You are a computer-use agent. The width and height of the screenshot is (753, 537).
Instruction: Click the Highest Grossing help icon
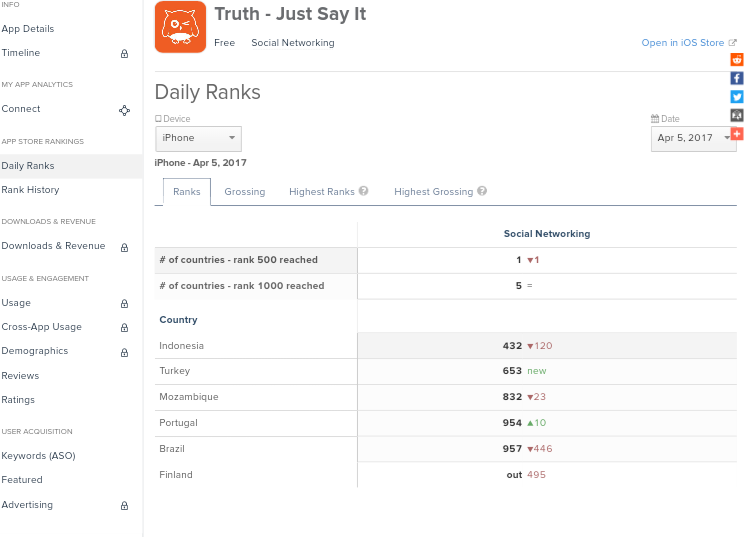[482, 191]
